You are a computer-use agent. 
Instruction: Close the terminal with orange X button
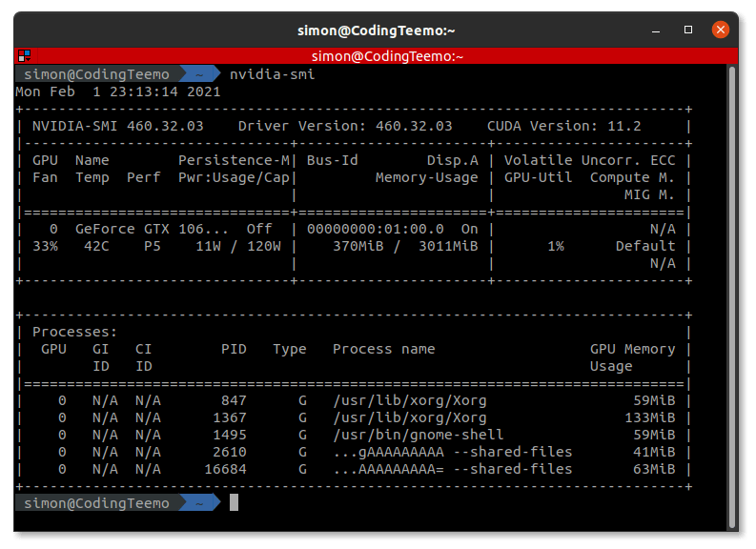[x=721, y=30]
